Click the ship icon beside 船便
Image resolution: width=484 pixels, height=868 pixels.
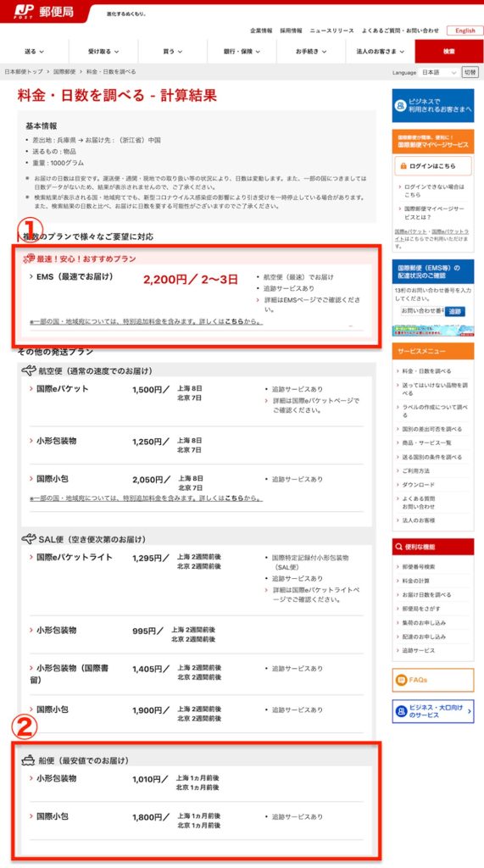pyautogui.click(x=28, y=760)
